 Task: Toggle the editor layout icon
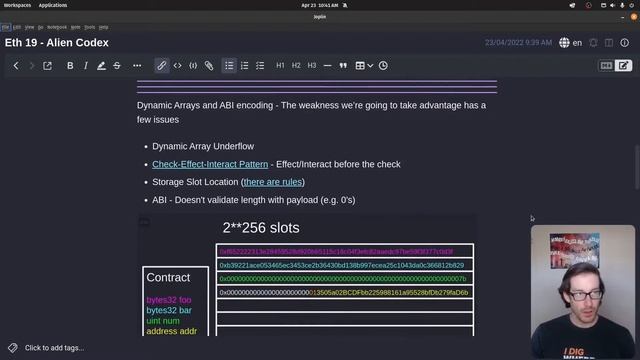tap(609, 43)
